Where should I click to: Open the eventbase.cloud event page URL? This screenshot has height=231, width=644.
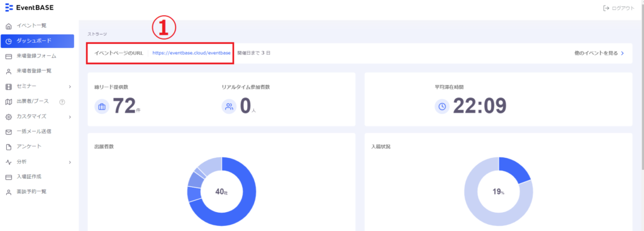[191, 54]
